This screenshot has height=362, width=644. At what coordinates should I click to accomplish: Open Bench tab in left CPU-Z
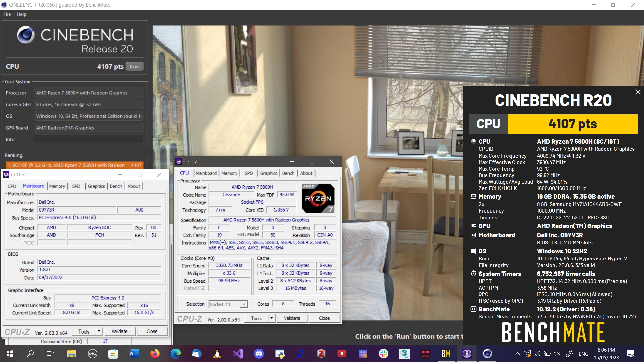point(116,186)
